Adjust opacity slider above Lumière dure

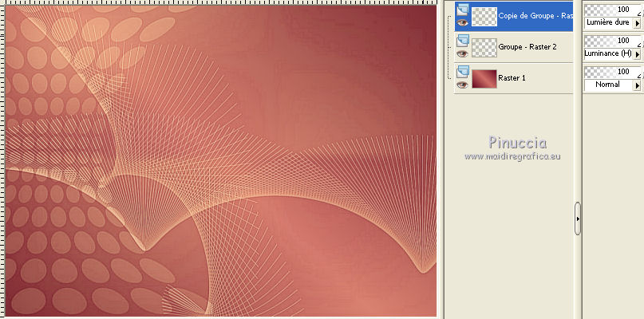612,10
